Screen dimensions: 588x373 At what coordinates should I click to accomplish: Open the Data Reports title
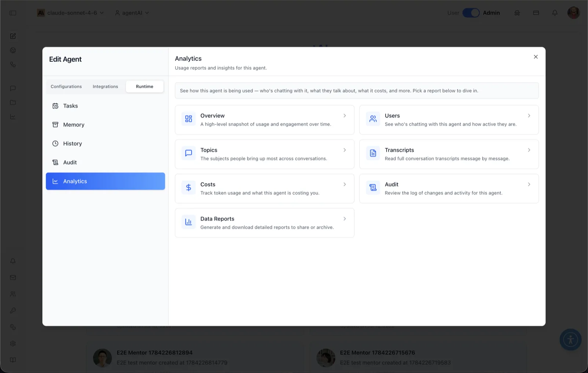[x=217, y=219]
